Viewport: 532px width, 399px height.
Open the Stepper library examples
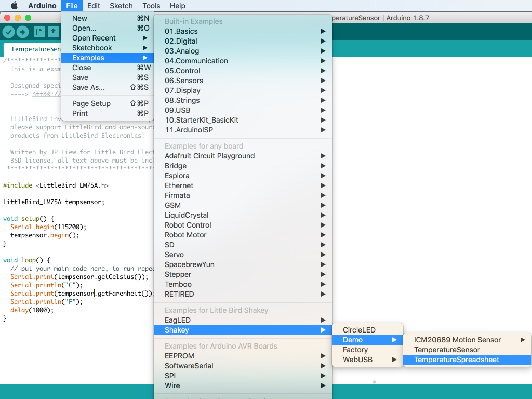pos(243,274)
